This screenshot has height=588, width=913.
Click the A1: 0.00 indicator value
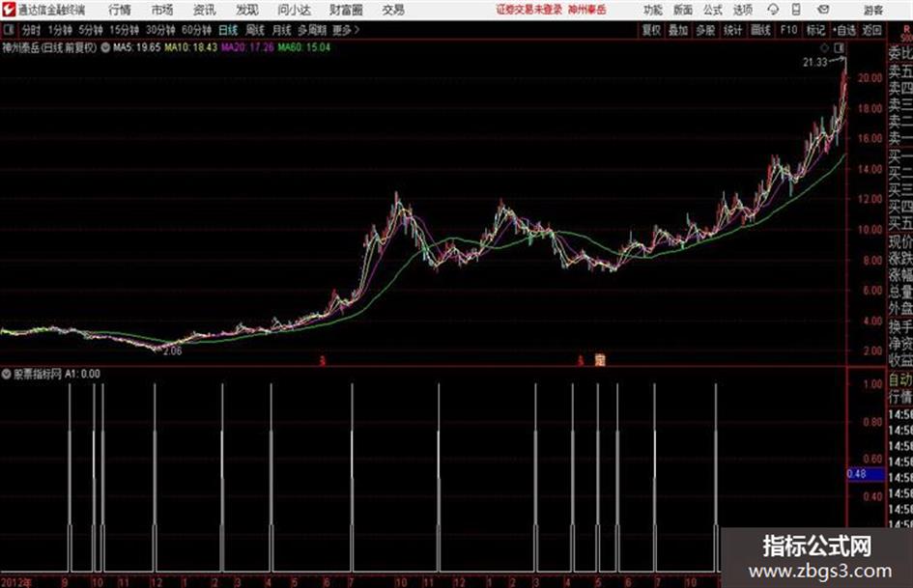(x=83, y=374)
